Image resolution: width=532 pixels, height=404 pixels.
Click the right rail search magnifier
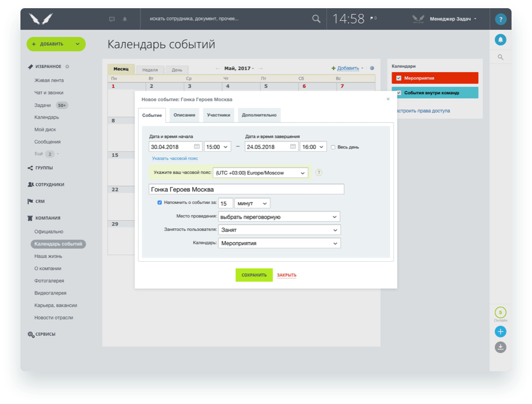pos(500,57)
